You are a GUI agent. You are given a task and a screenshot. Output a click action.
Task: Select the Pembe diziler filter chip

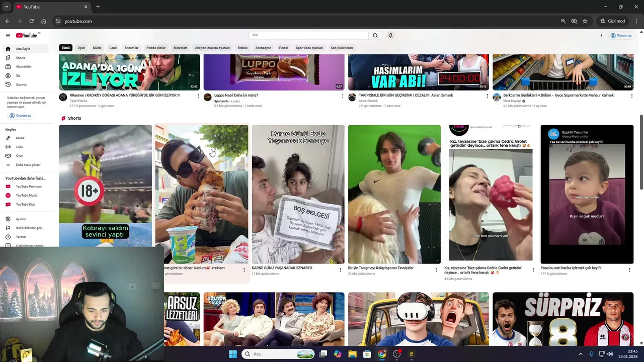click(x=156, y=48)
